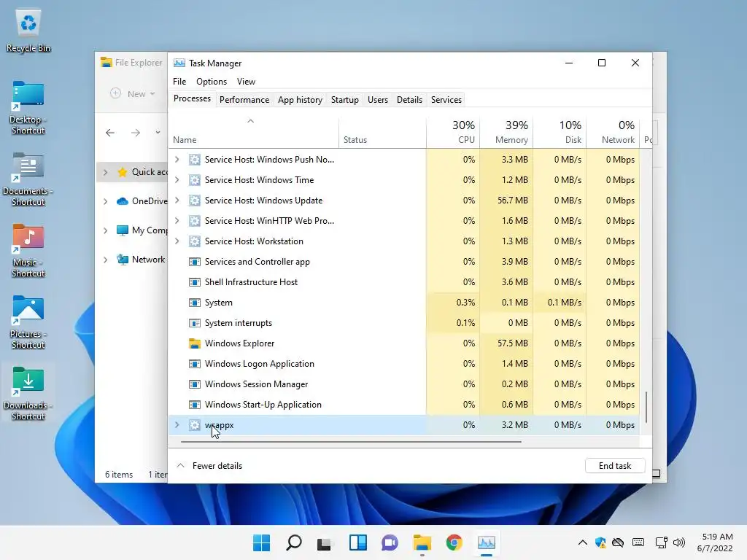Launch Google Chrome from taskbar
The width and height of the screenshot is (747, 560).
point(454,542)
